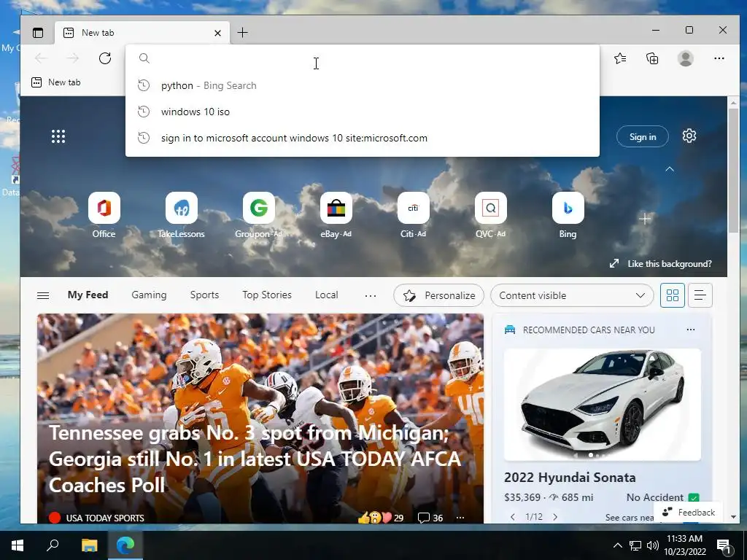
Task: Open more options on Tennessee article
Action: 460,518
